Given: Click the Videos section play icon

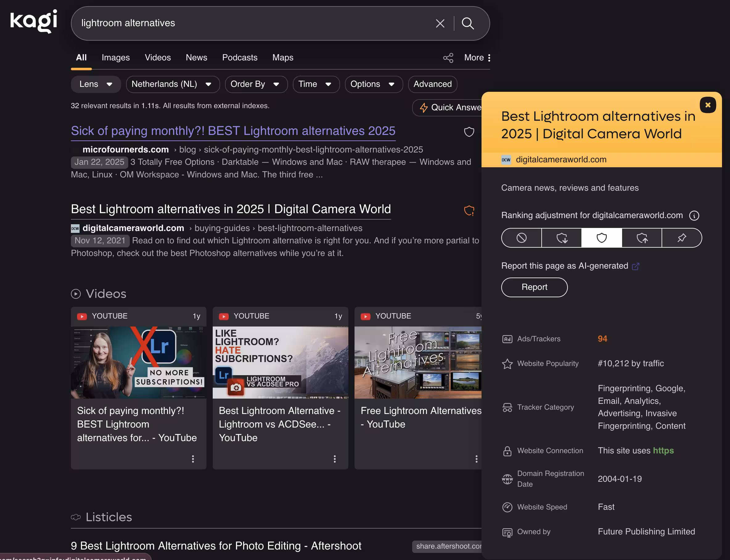Looking at the screenshot, I should 76,294.
